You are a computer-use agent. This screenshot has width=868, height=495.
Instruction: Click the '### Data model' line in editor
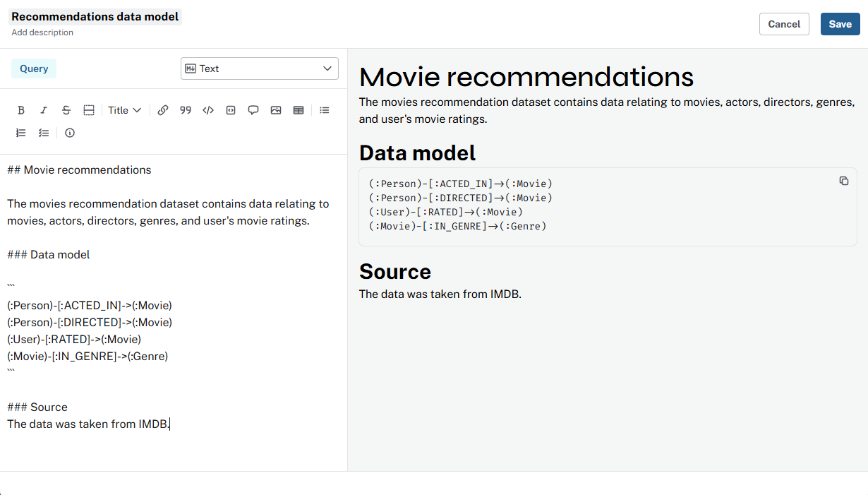point(49,255)
